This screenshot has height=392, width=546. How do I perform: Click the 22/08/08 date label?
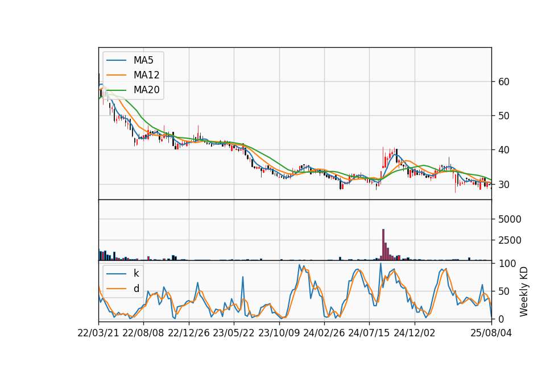tap(143, 333)
